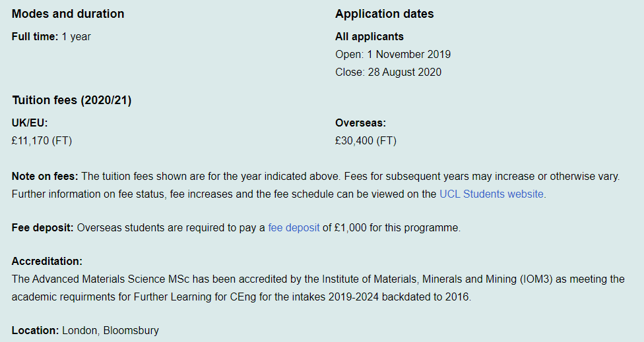Click the Fee deposit bold label

(x=42, y=227)
